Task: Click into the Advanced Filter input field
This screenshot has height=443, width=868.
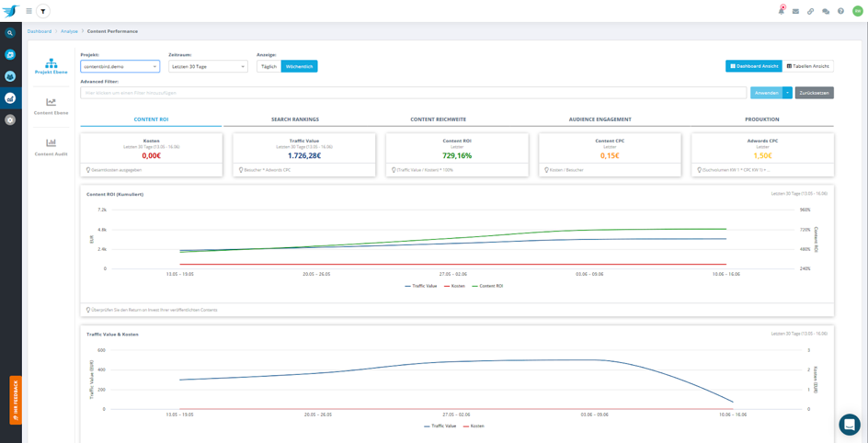Action: [414, 93]
